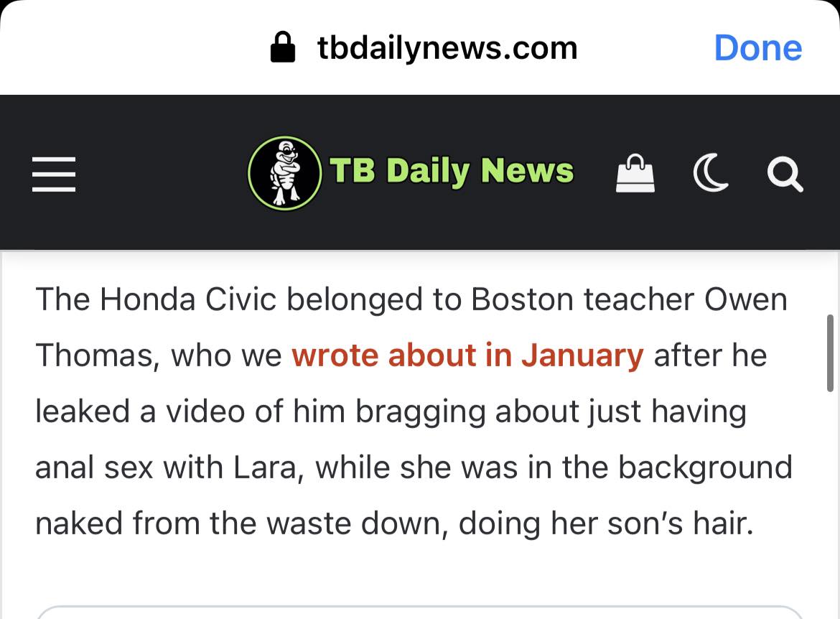840x619 pixels.
Task: Open the shopping bag store icon
Action: pos(635,174)
